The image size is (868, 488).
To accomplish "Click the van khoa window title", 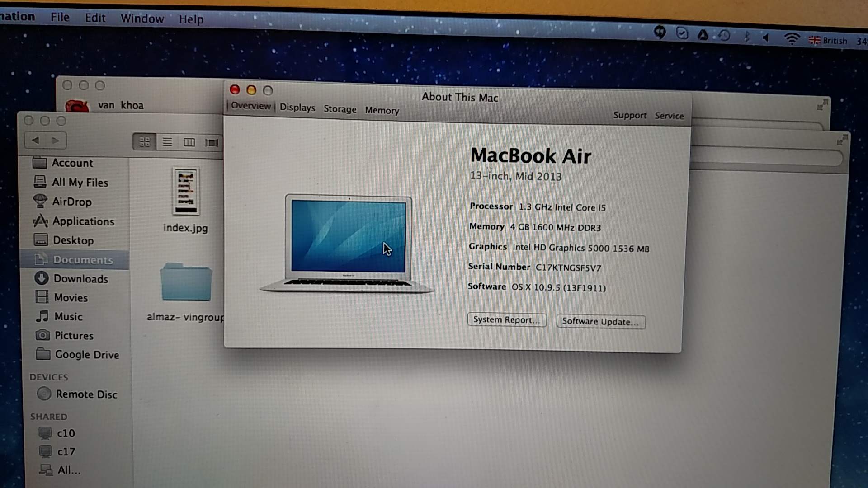I will click(120, 105).
